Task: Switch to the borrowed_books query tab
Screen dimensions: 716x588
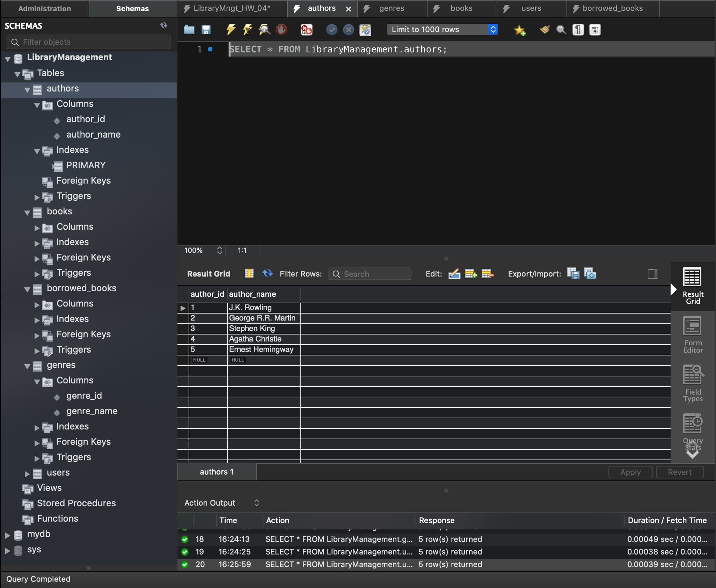Action: (x=612, y=8)
